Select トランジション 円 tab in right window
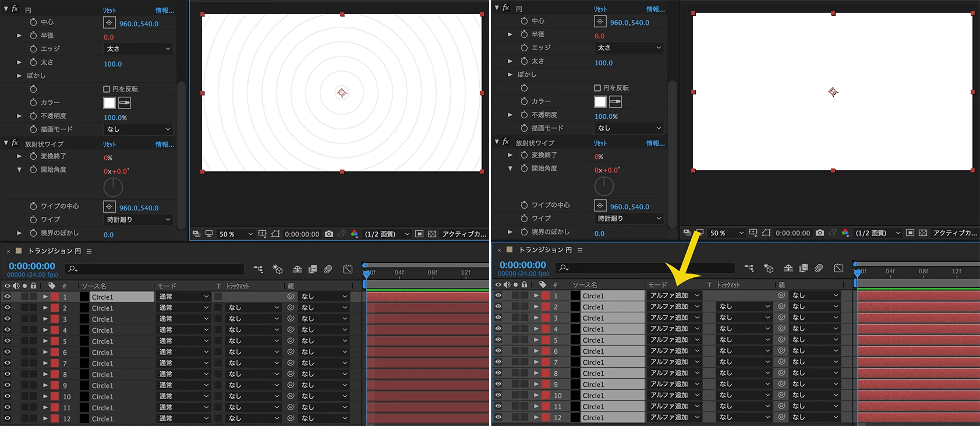This screenshot has height=426, width=980. [546, 250]
